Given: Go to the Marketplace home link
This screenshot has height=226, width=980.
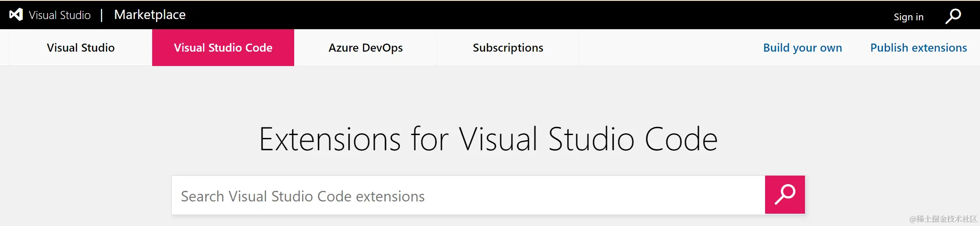Looking at the screenshot, I should click(150, 15).
